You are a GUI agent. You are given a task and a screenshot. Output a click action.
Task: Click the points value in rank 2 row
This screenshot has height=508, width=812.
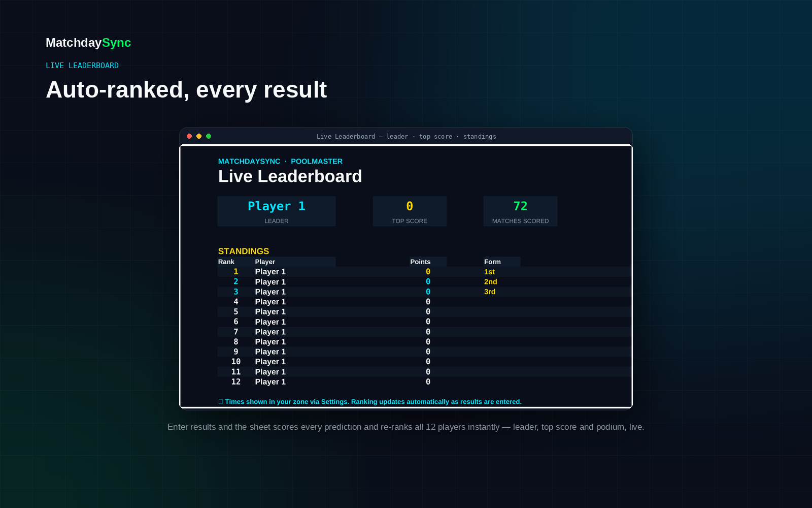coord(428,281)
